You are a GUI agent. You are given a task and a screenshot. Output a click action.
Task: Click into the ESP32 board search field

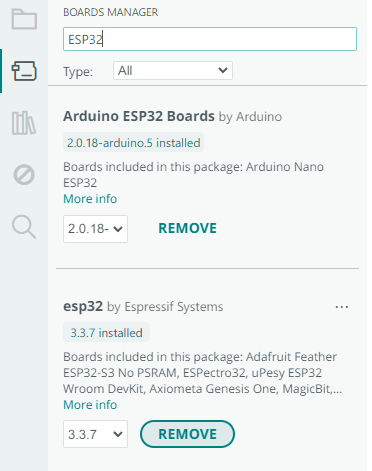[210, 39]
